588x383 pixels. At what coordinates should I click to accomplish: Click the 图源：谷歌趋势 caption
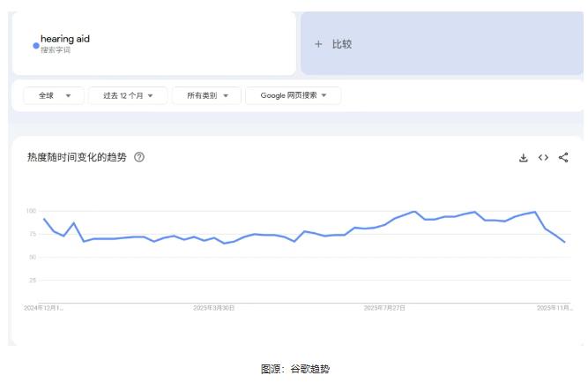pos(294,369)
